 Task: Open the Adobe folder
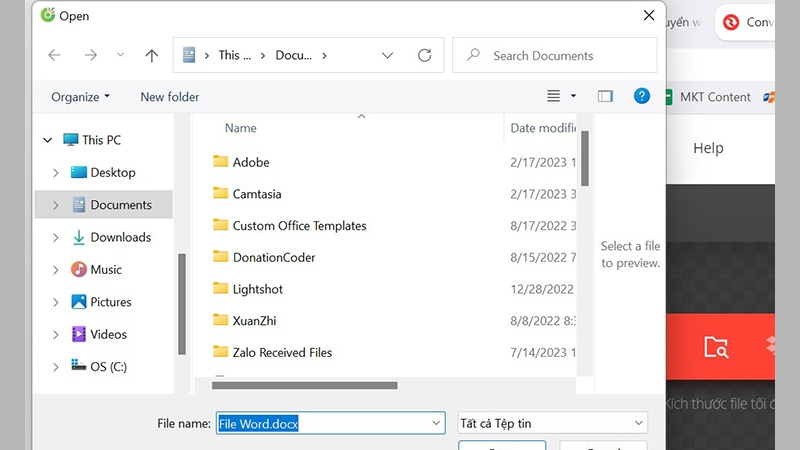pos(251,162)
